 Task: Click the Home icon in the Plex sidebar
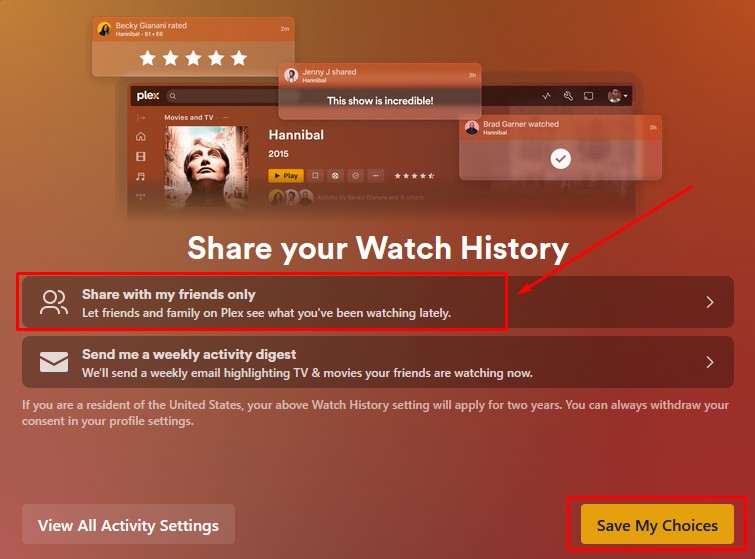tap(141, 136)
